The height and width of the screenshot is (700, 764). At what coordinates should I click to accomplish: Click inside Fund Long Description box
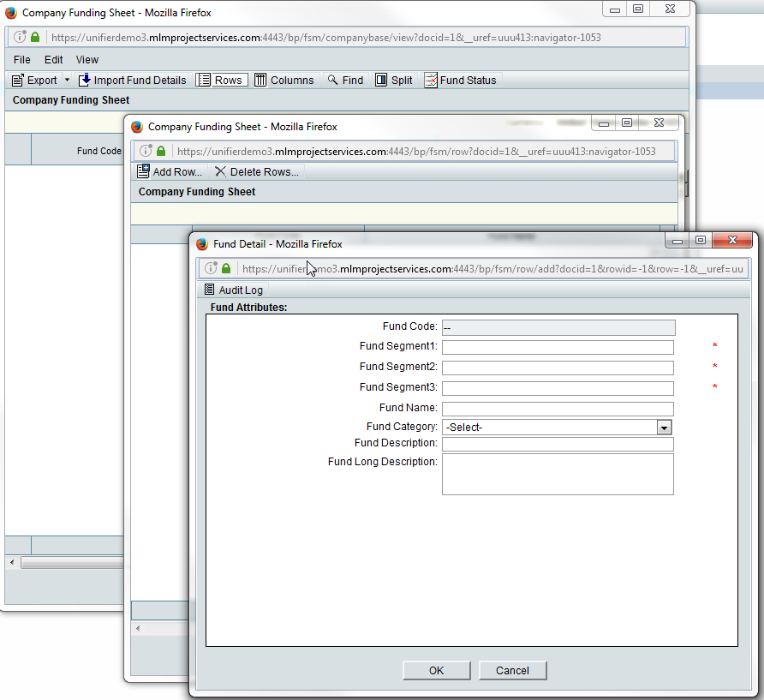(558, 474)
